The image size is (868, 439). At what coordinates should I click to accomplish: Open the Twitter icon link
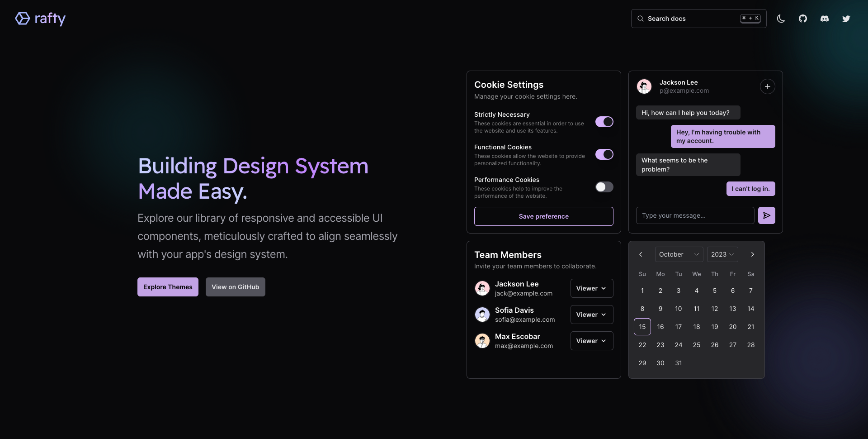click(x=846, y=19)
